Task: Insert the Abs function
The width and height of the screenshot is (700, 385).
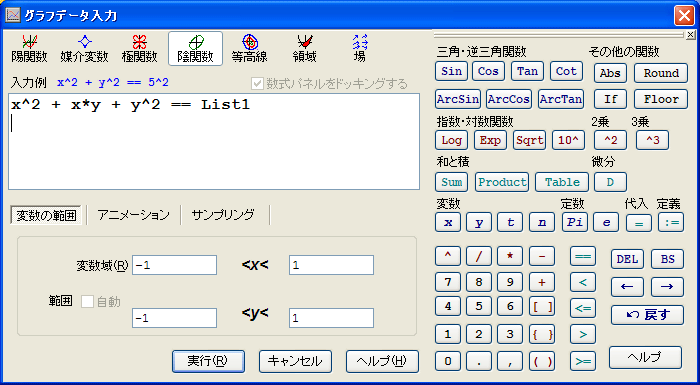Action: pos(610,73)
